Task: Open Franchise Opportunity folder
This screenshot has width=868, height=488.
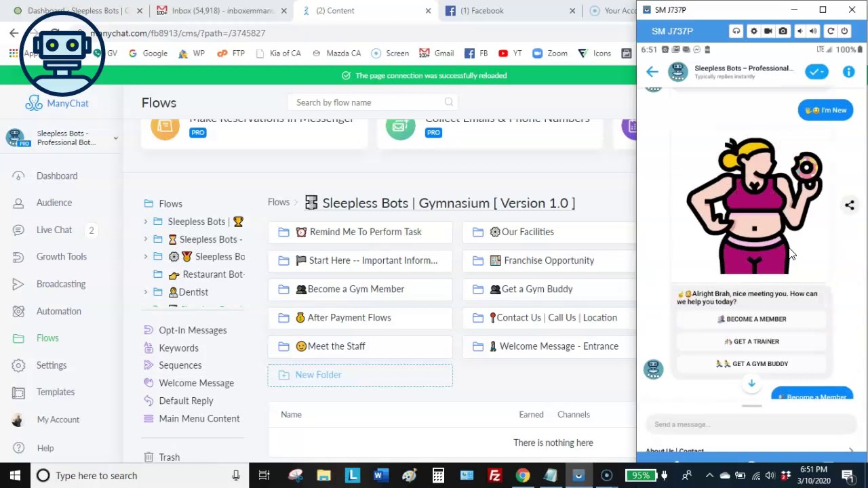Action: coord(549,260)
